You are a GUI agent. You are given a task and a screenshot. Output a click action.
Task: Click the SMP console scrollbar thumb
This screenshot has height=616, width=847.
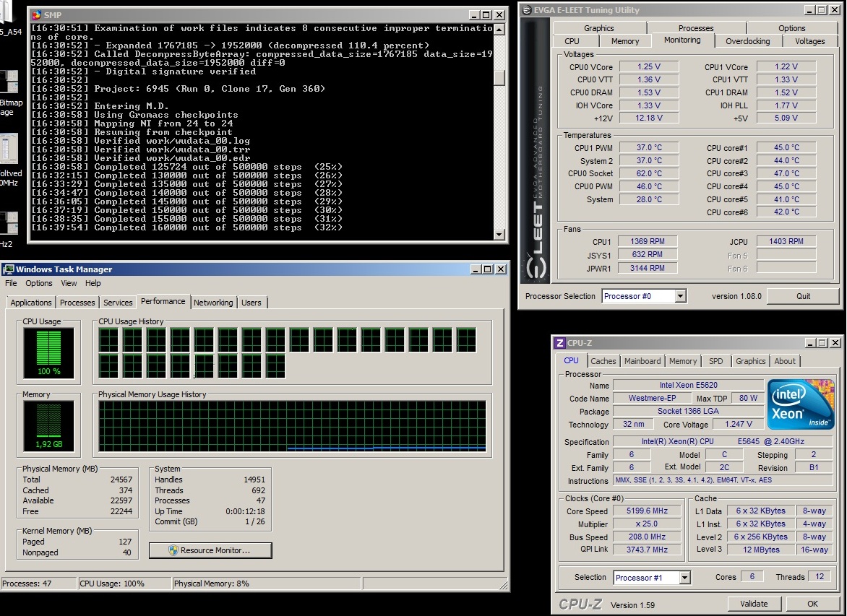coord(499,77)
